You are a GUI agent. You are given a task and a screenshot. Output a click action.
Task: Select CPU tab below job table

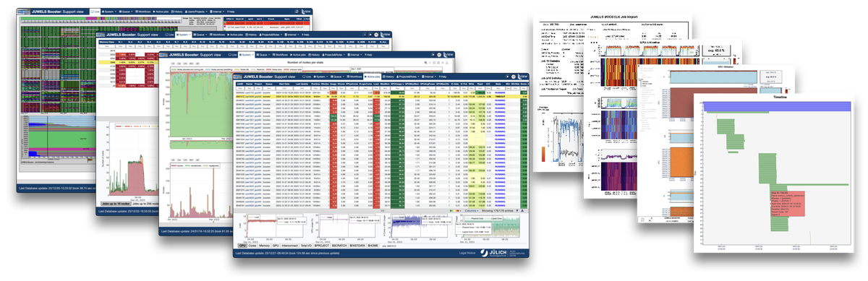pyautogui.click(x=242, y=246)
